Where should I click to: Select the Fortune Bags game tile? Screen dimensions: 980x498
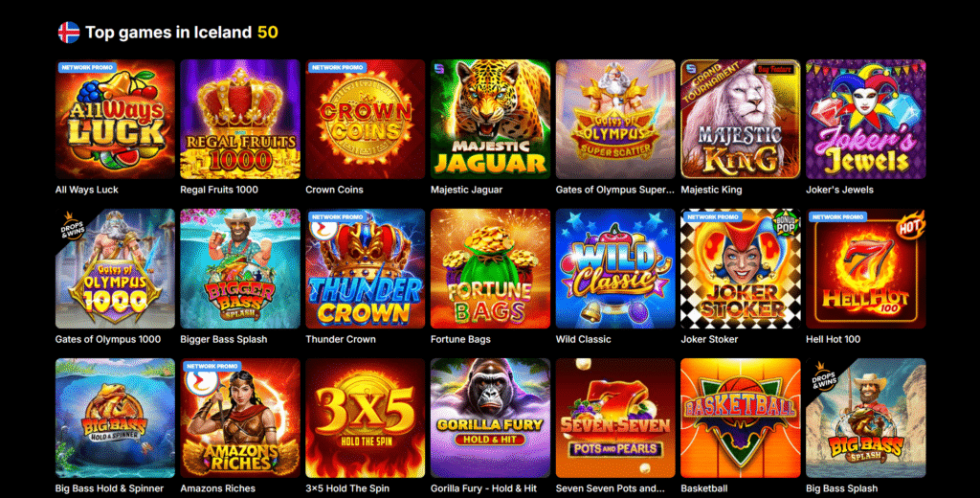[490, 268]
